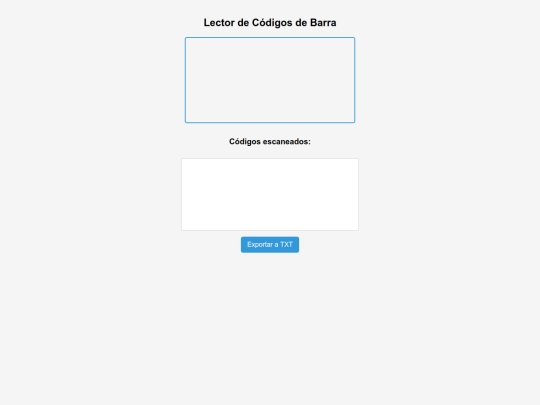540x405 pixels.
Task: Select the page title text
Action: click(x=270, y=23)
